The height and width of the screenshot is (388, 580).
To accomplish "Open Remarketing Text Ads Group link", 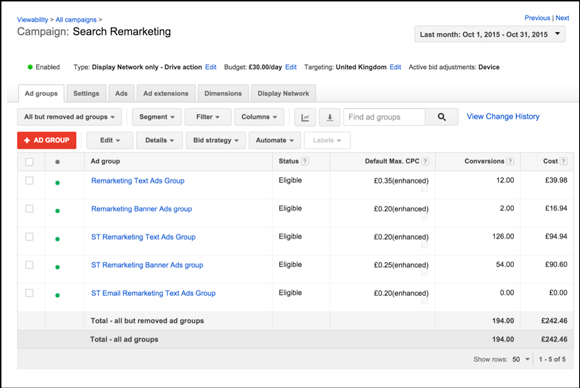I will pyautogui.click(x=138, y=180).
